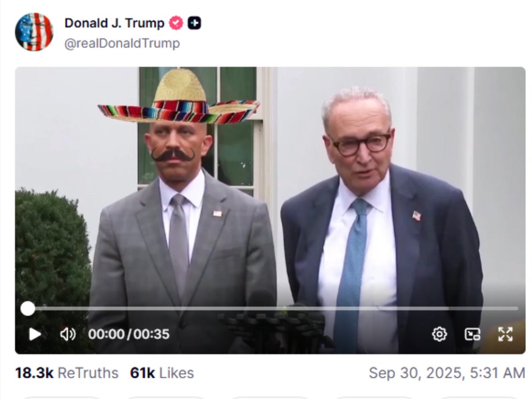Viewport: 532px width, 399px height.
Task: Mute the video sound
Action: point(67,334)
